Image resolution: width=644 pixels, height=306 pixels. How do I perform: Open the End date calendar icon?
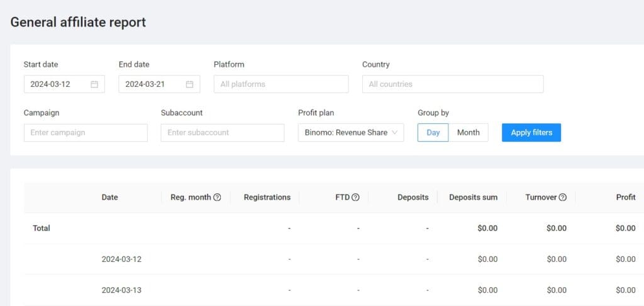189,84
